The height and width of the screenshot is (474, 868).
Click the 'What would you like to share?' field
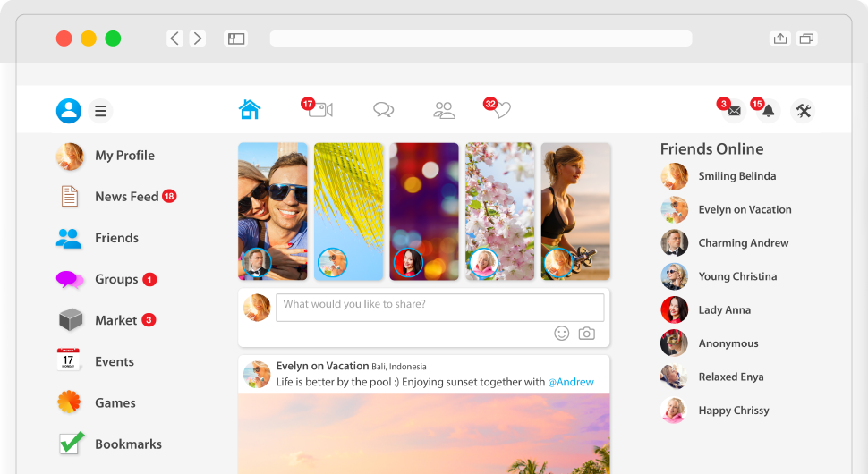438,307
